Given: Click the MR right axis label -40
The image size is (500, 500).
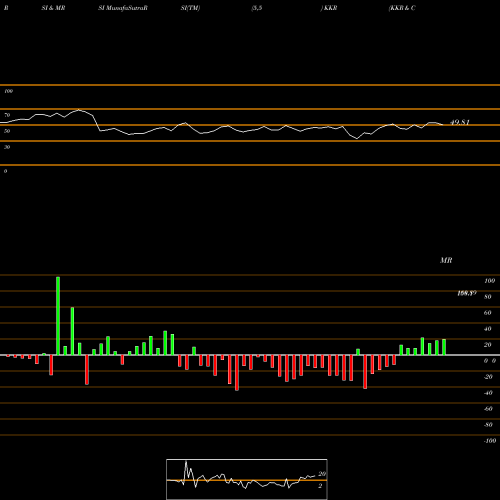Looking at the screenshot, I should pos(488,393).
